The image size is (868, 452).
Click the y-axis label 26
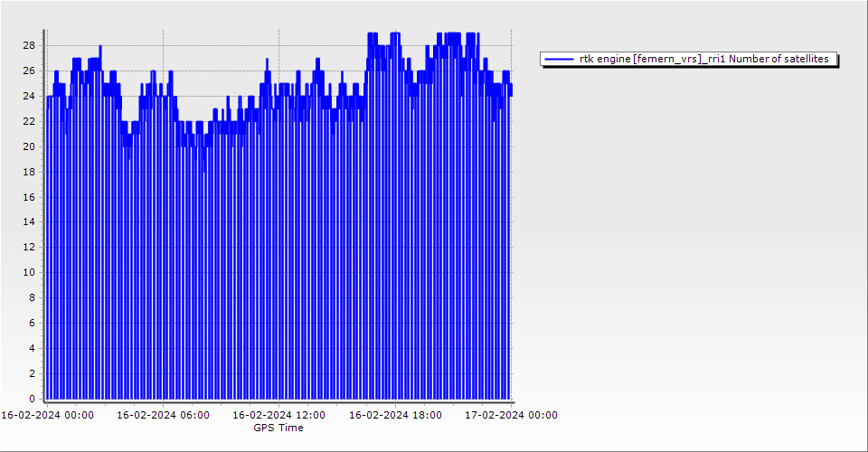click(x=29, y=71)
